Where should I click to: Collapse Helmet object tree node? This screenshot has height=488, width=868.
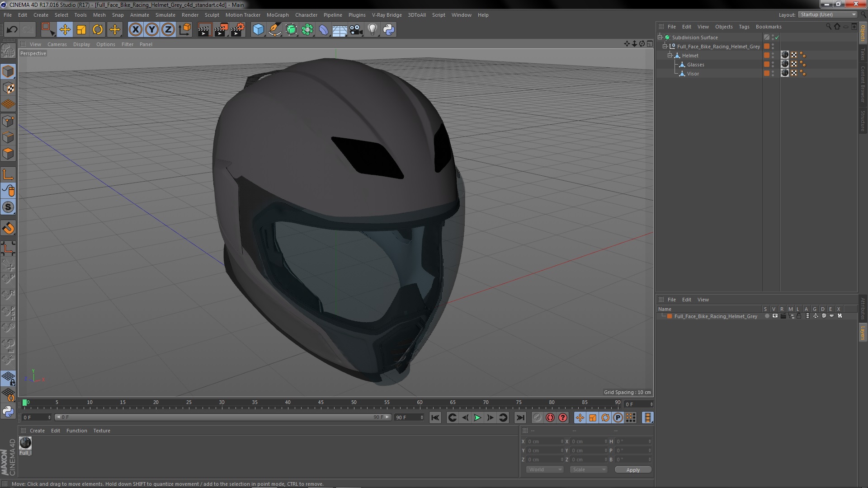[x=670, y=55]
